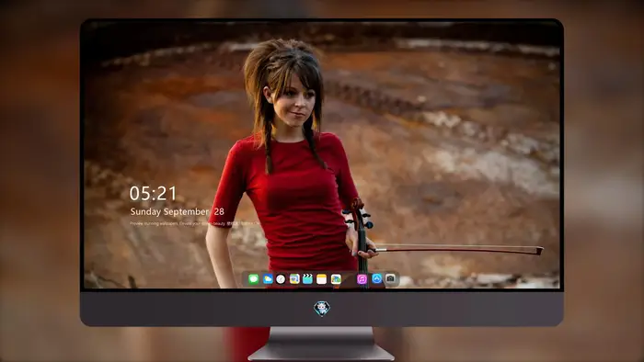644x362 pixels.
Task: Click the logo badge on the monitor chin
Action: [322, 309]
